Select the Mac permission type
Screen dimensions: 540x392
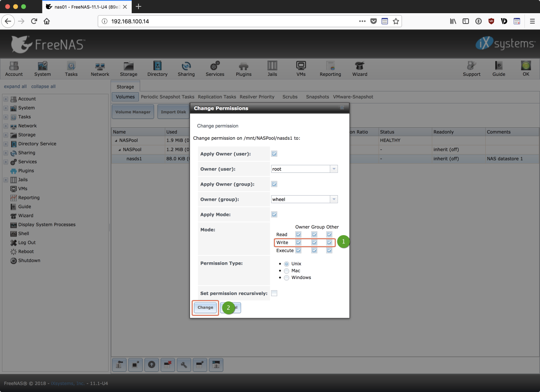[x=287, y=271]
